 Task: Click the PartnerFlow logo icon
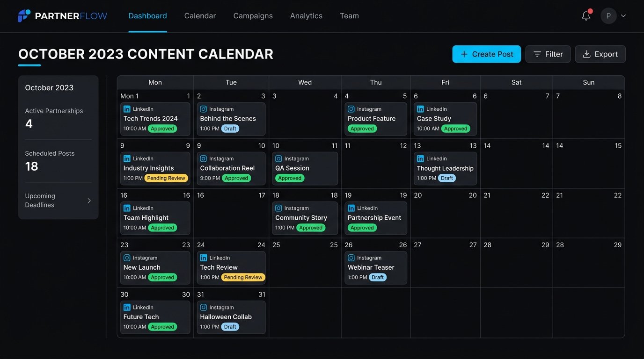tap(24, 16)
